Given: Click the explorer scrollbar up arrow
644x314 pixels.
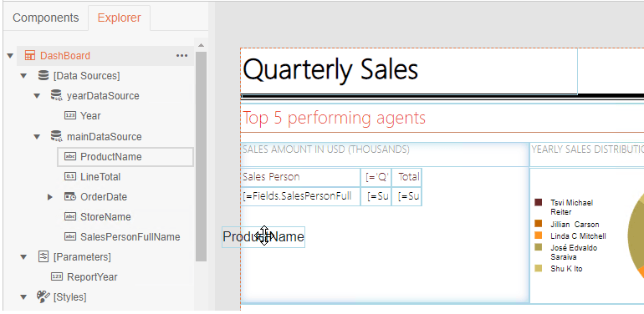Looking at the screenshot, I should 201,45.
